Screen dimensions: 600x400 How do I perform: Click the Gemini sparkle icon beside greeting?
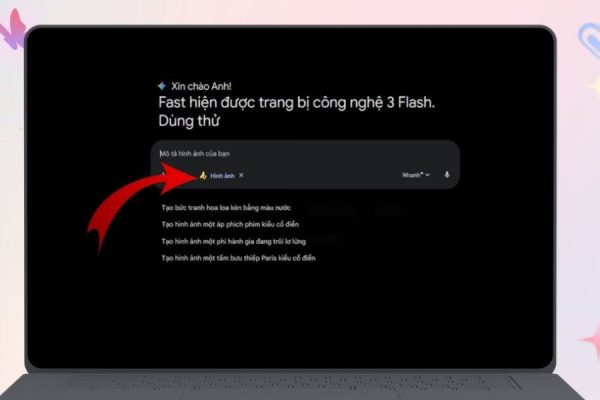tap(162, 86)
